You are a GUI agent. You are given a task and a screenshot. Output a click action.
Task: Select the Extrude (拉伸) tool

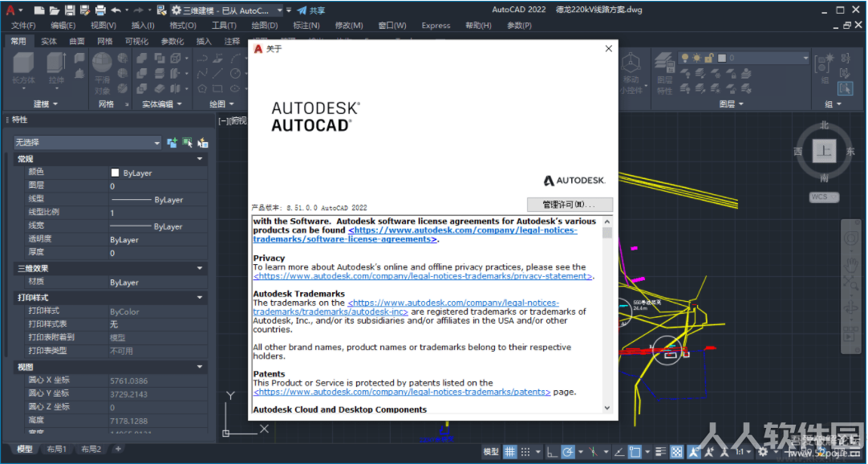coord(56,69)
